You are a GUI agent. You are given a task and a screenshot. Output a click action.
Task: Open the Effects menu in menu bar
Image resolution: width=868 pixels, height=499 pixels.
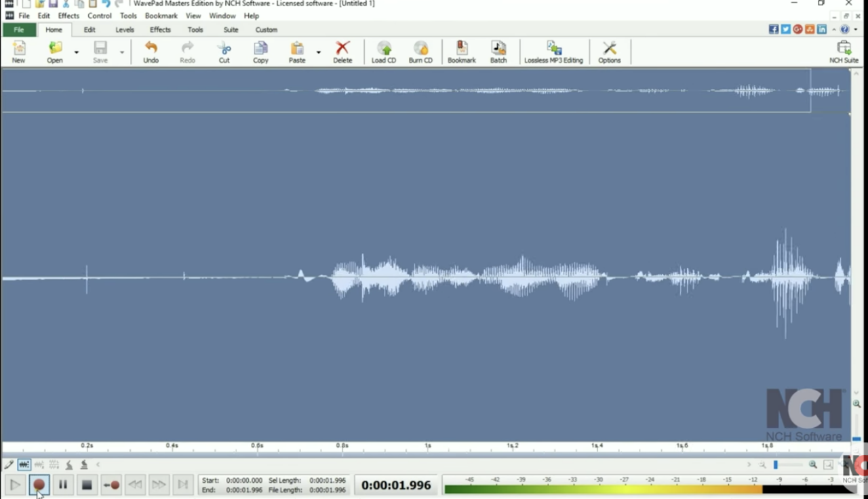(68, 16)
